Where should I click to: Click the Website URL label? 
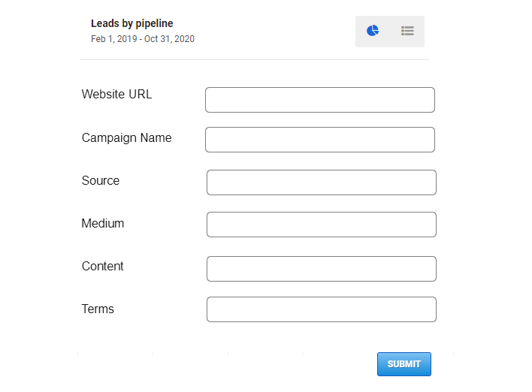click(116, 95)
